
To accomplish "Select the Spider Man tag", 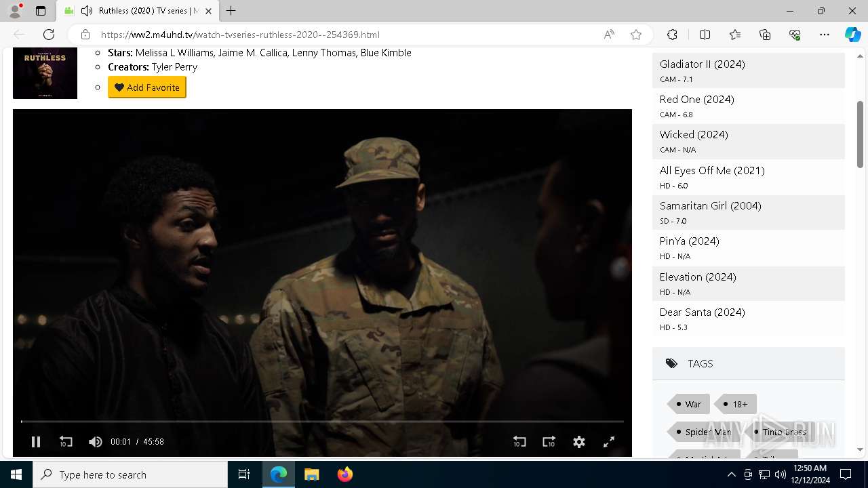I will point(704,432).
